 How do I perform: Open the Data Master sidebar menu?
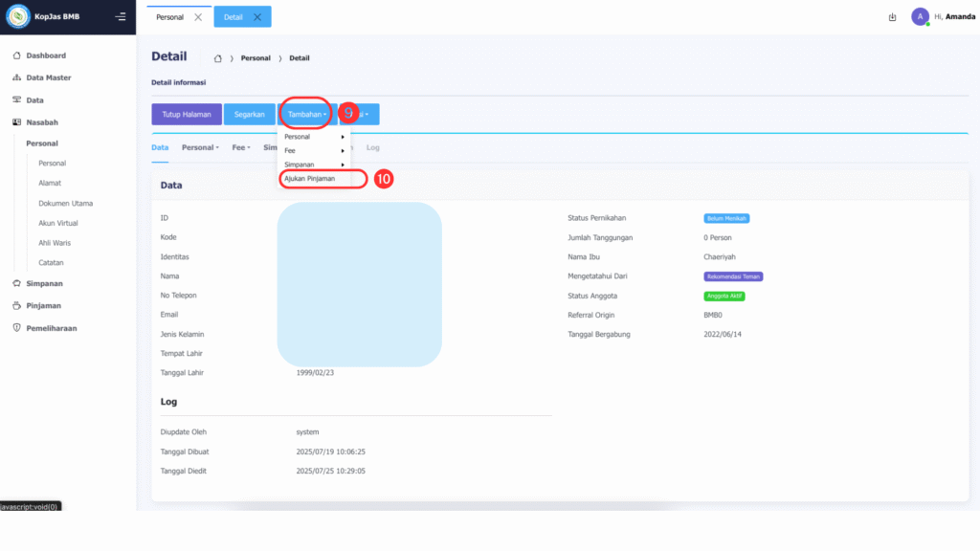click(48, 77)
